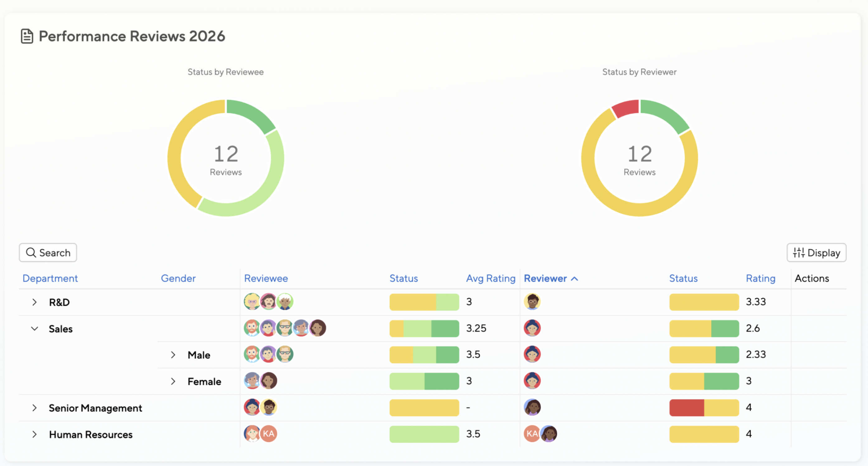The height and width of the screenshot is (466, 868).
Task: Collapse the Sales department group
Action: [x=34, y=329]
